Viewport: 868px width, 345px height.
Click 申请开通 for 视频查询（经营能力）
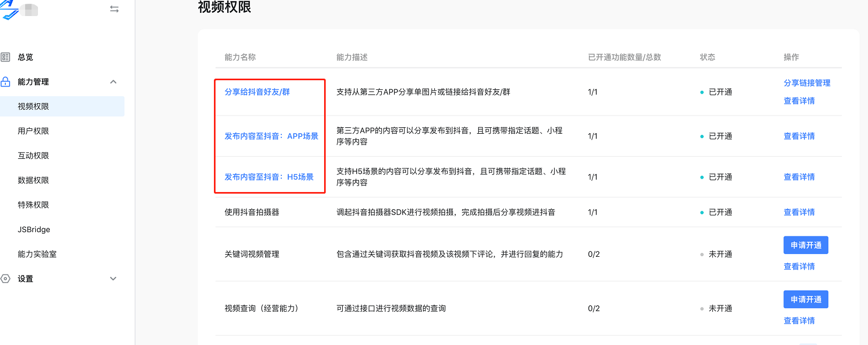pos(805,300)
